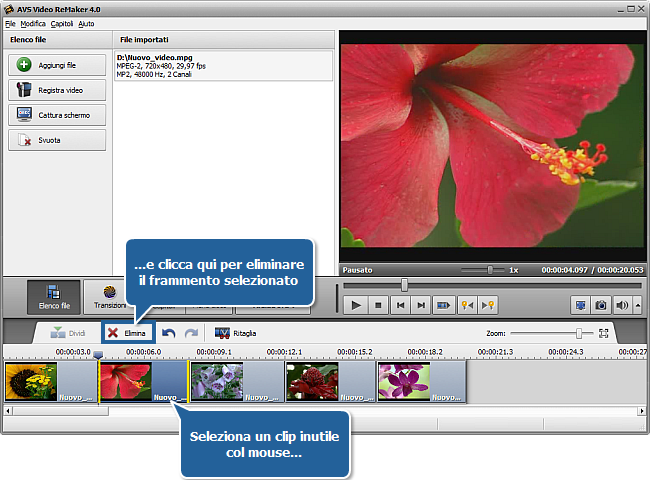Jump to the previous frame
Image resolution: width=650 pixels, height=480 pixels.
coord(400,304)
